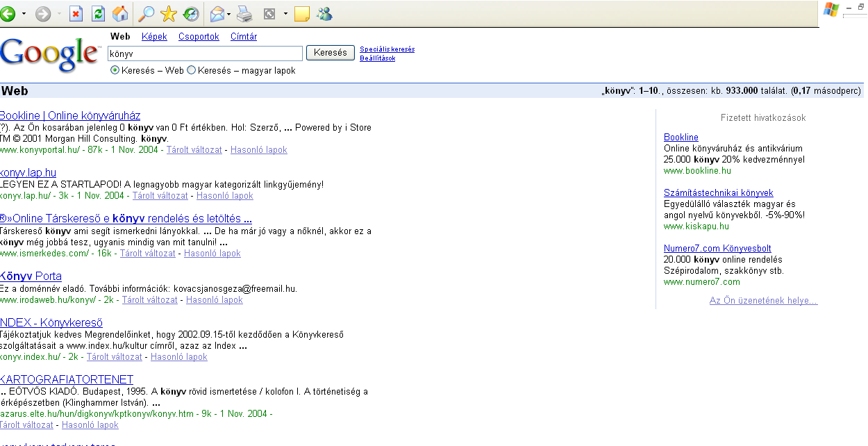This screenshot has height=446, width=868.
Task: Open Tárolt változat for ismerkedes.com result
Action: point(148,254)
